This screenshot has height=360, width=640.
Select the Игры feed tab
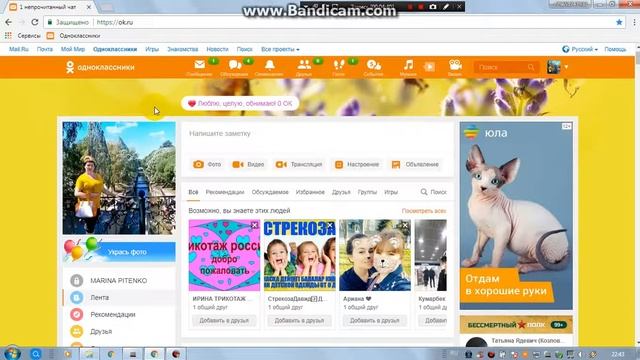pos(391,192)
